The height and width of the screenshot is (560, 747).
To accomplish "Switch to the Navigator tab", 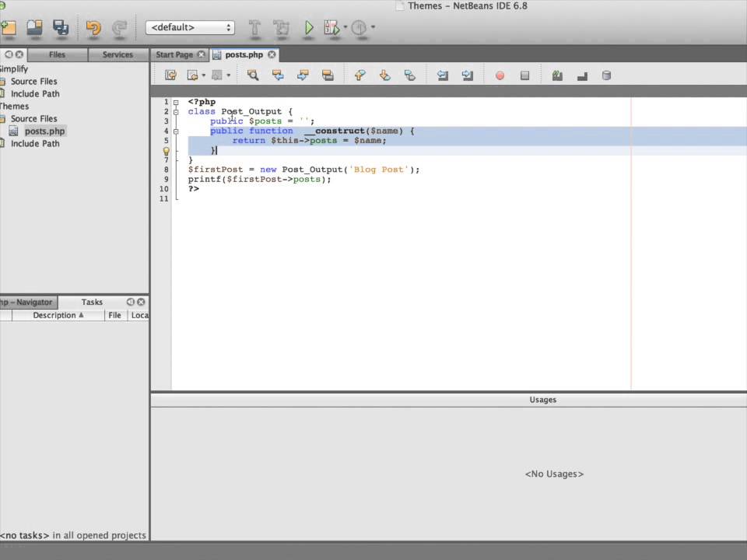I will tap(29, 302).
